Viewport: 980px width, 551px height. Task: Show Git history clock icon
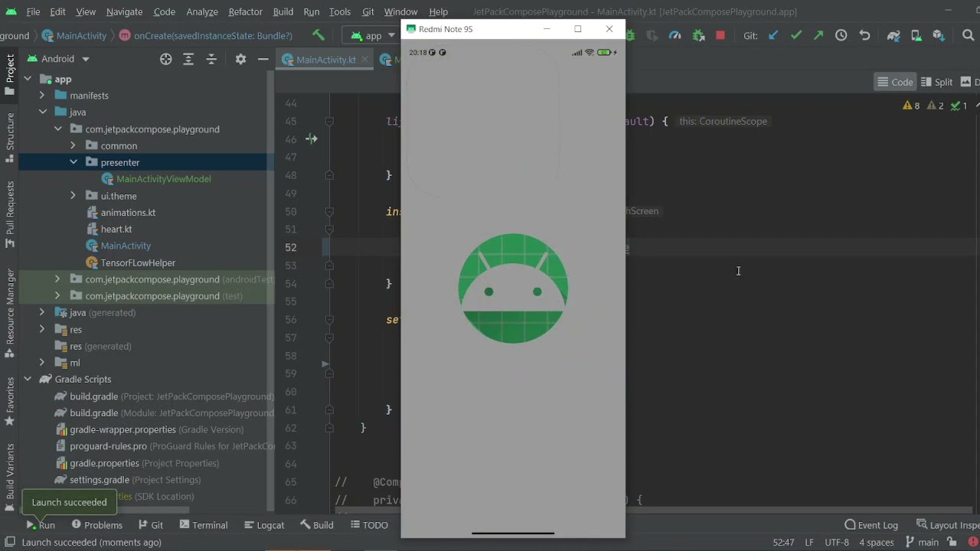click(841, 35)
